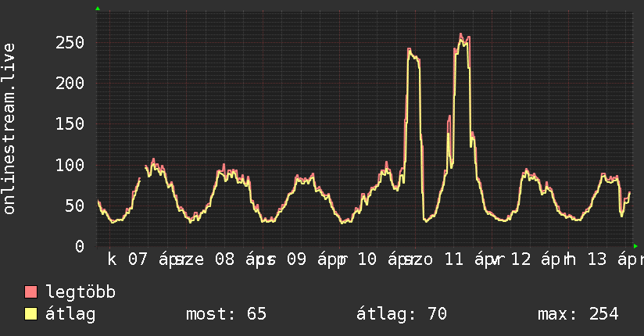This screenshot has width=644, height=336.
Task: Click the 100 y-axis label
Action: [x=70, y=165]
